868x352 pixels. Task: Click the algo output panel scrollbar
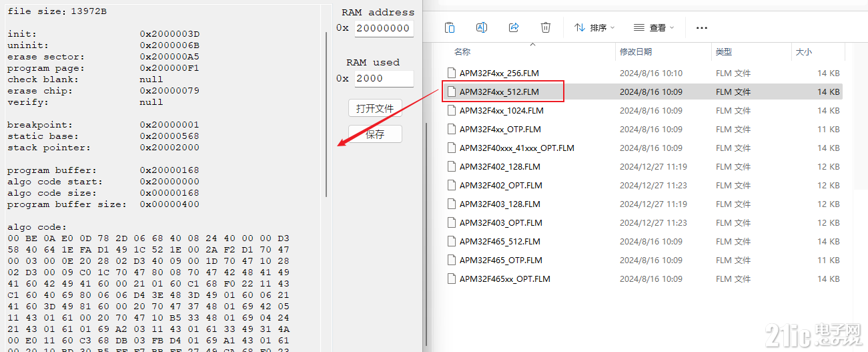point(326,114)
